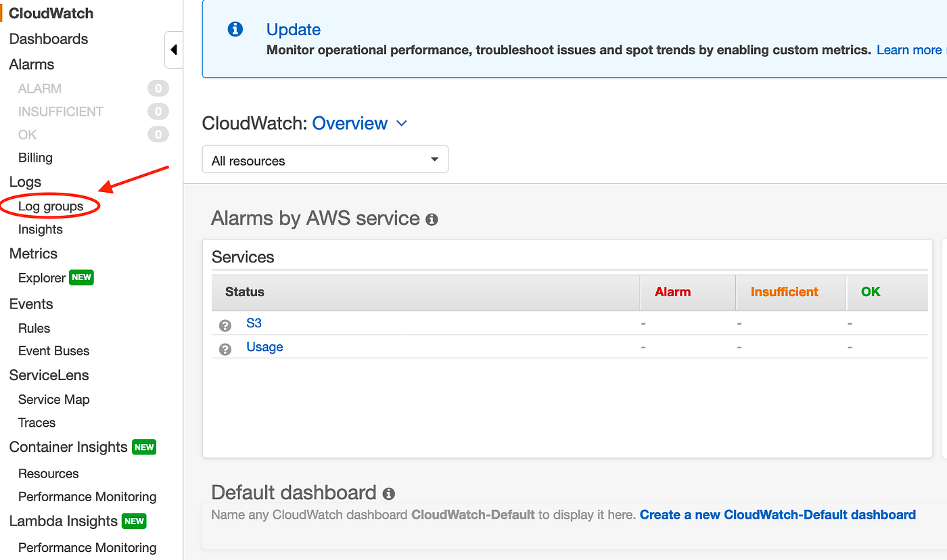Screen dimensions: 947x560
Task: Open Log groups in the sidebar
Action: tap(51, 206)
